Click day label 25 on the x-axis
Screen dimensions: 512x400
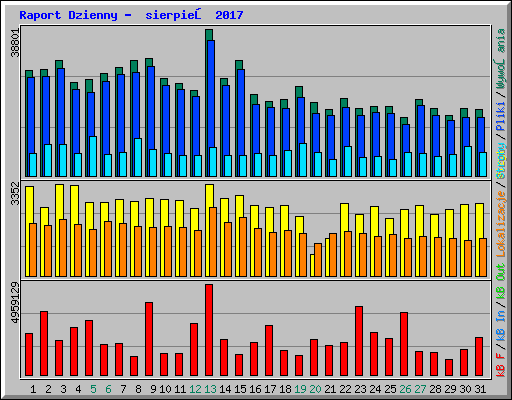click(x=390, y=389)
